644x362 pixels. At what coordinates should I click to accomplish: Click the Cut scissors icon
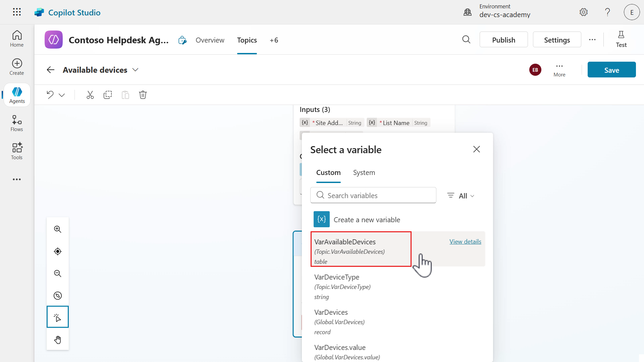(x=90, y=95)
